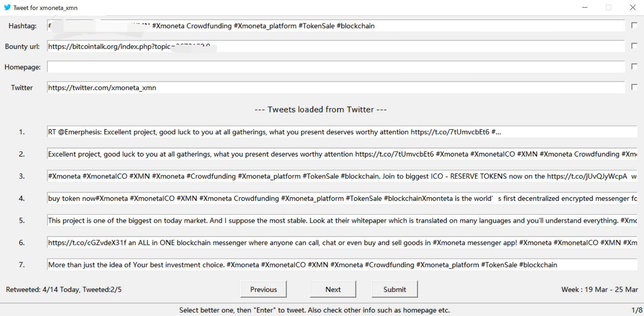This screenshot has height=316, width=644.
Task: Click 'Week : 19 Mar - 25 Mar' text
Action: [599, 290]
